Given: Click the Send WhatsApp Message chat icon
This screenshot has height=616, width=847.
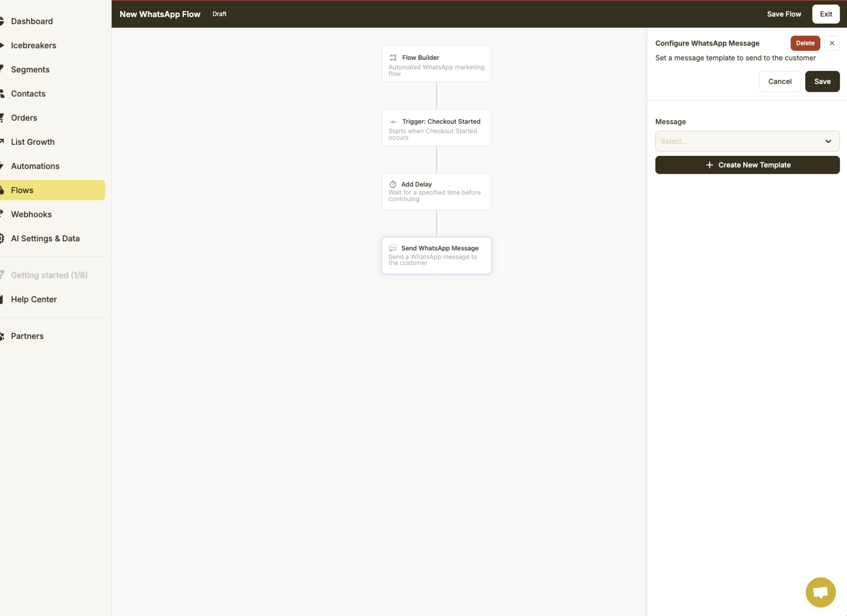Looking at the screenshot, I should point(393,248).
